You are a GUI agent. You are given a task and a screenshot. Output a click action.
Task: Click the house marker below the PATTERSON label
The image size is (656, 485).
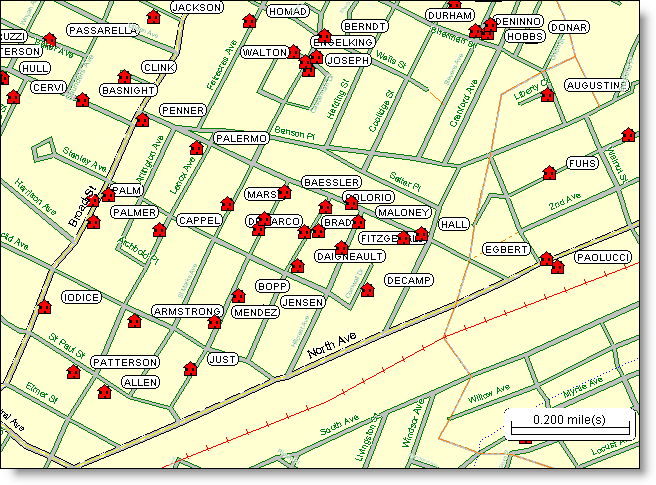coord(73,373)
